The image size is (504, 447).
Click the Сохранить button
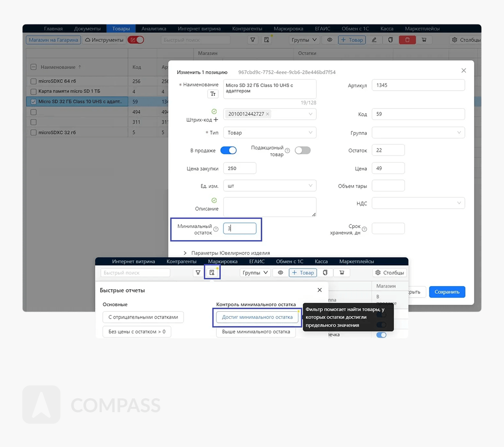click(x=446, y=292)
